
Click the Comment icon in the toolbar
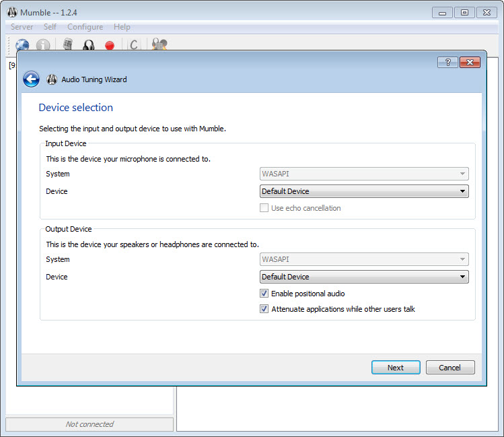tap(134, 44)
